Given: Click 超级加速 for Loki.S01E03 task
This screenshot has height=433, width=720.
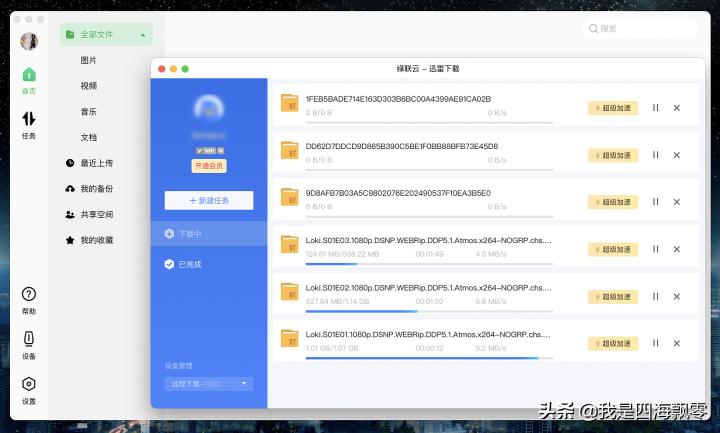Looking at the screenshot, I should pos(613,249).
